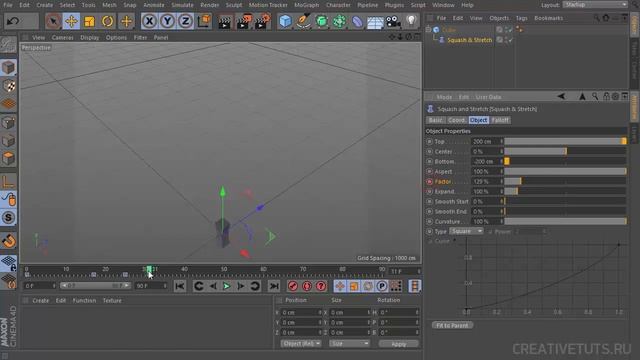Click Fit to Parent button
Image resolution: width=640 pixels, height=360 pixels.
tap(452, 325)
